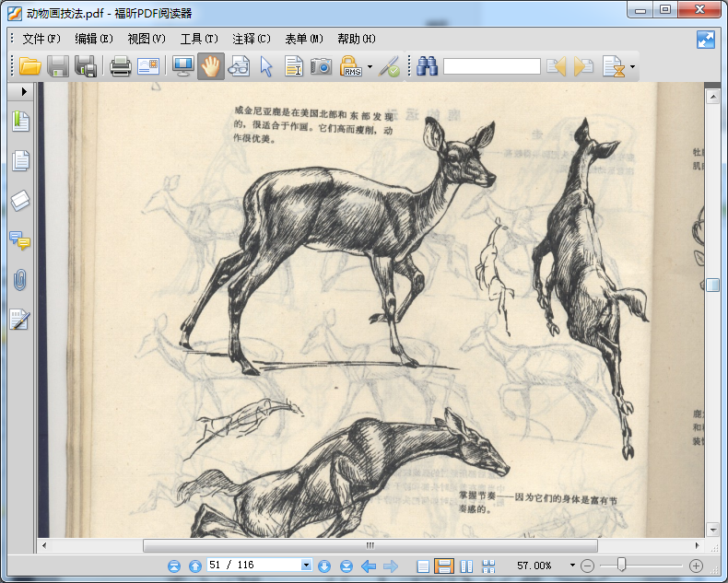Viewport: 728px width, 583px height.
Task: Click the monitor full screen icon
Action: click(183, 66)
